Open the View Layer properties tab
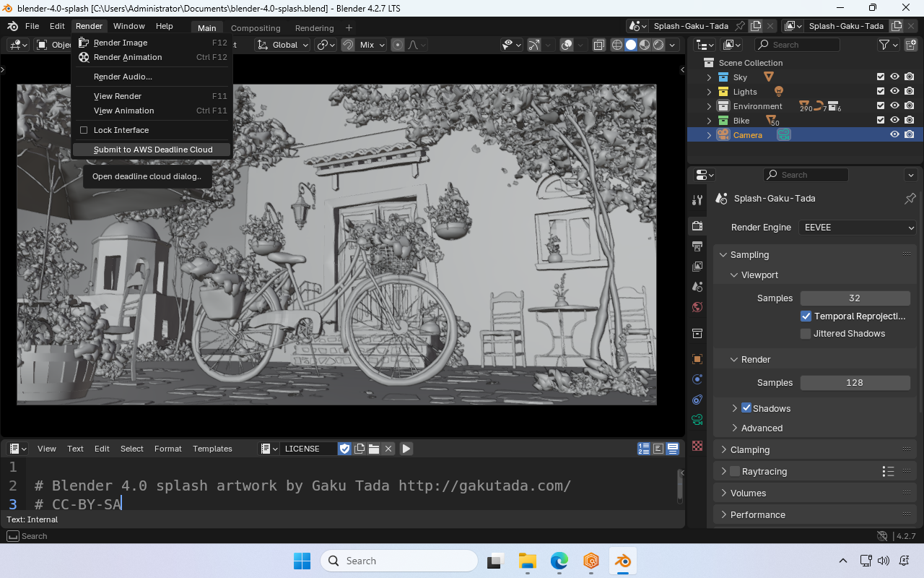The width and height of the screenshot is (924, 578). coord(697,267)
